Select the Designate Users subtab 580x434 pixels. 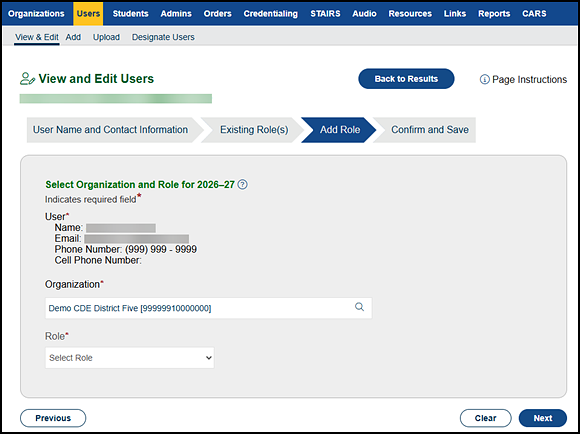(163, 37)
